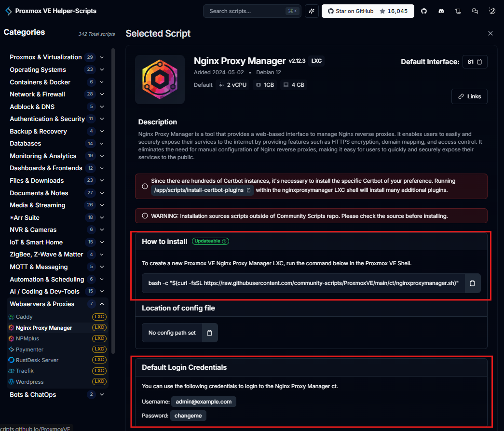Expand Adblock & DNS category
504x431 pixels.
click(57, 107)
